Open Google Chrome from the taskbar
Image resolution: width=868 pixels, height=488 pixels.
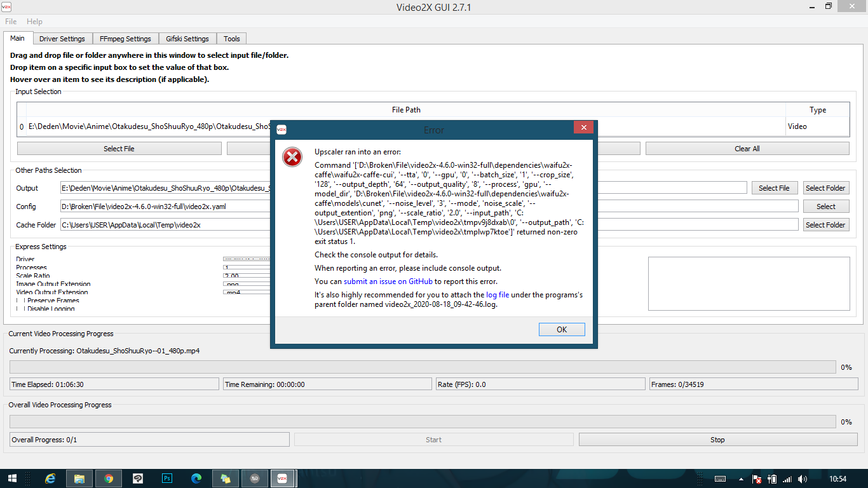click(108, 478)
